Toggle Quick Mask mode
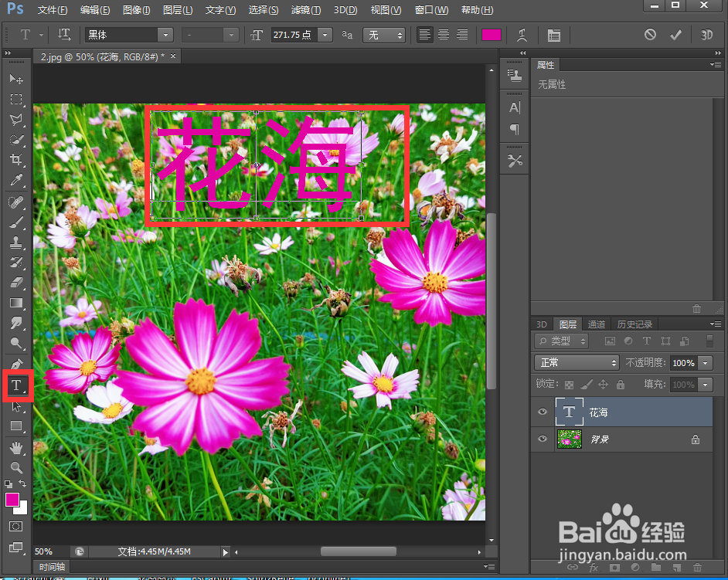 (x=15, y=526)
